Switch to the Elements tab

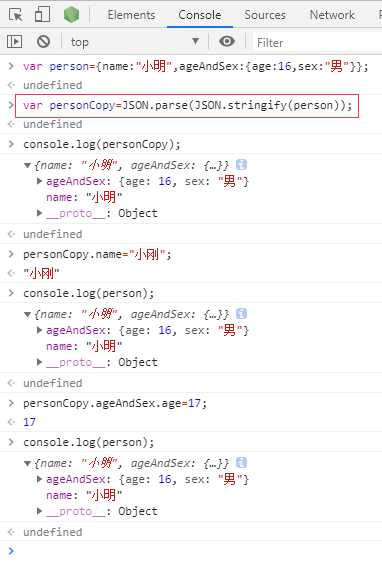131,15
